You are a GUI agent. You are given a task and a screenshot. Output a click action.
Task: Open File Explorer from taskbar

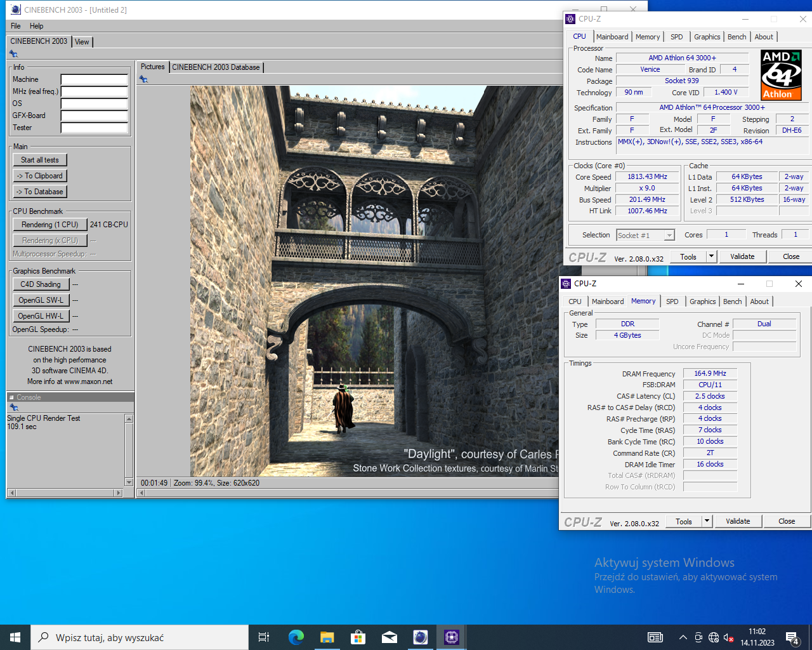tap(327, 637)
